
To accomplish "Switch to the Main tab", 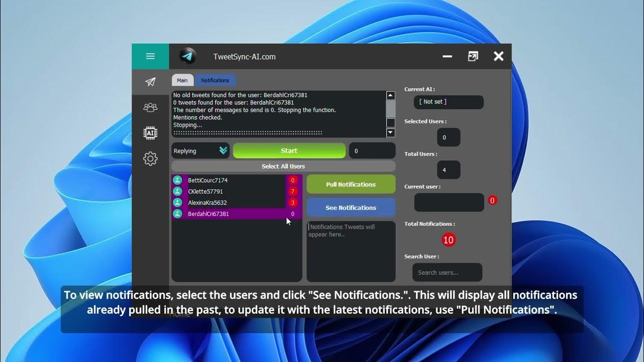I will (182, 80).
